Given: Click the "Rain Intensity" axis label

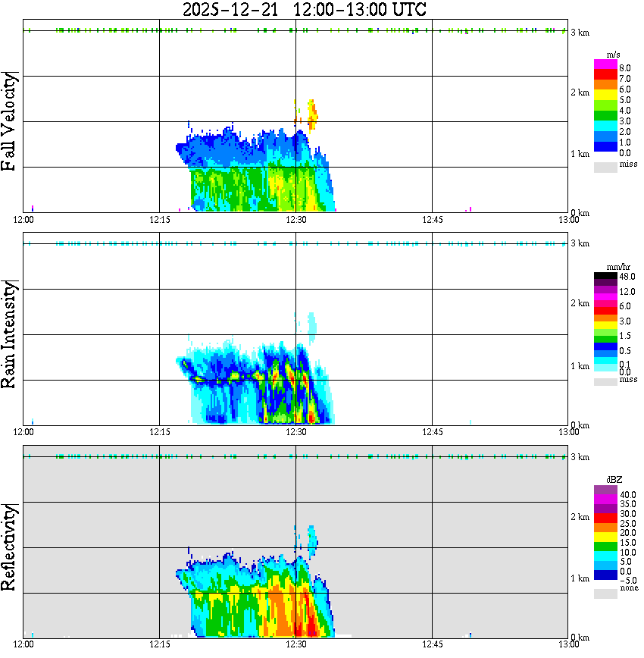Looking at the screenshot, I should coord(8,334).
